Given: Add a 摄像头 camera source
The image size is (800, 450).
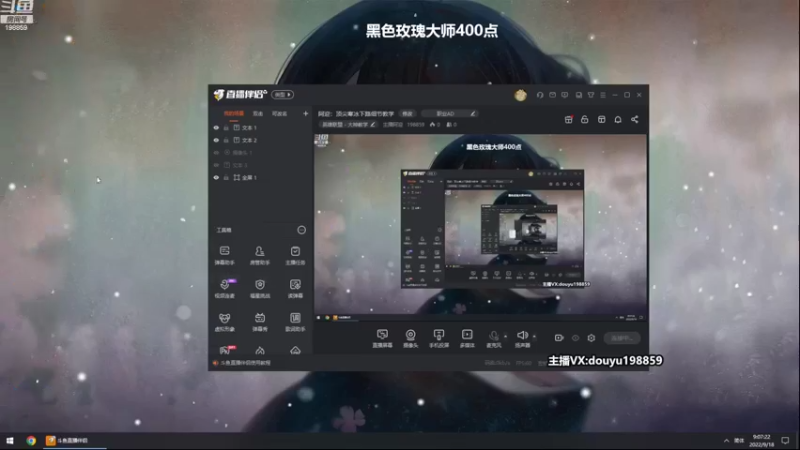Looking at the screenshot, I should click(x=410, y=338).
